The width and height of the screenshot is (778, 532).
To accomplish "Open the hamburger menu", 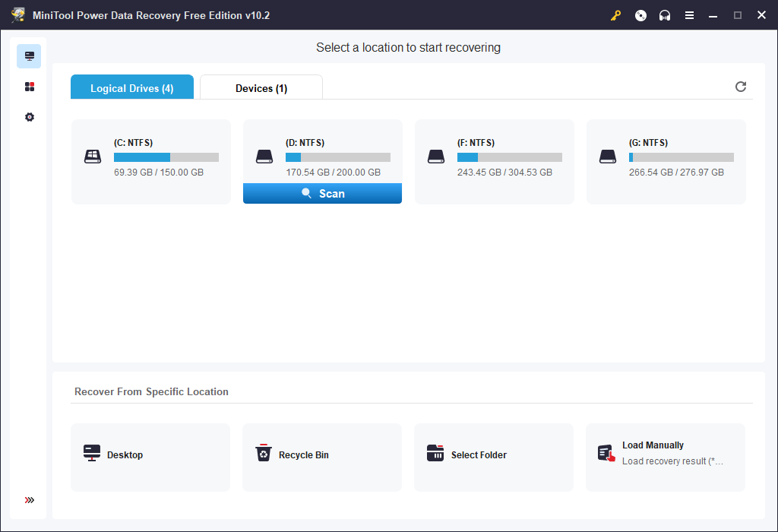I will (x=689, y=14).
